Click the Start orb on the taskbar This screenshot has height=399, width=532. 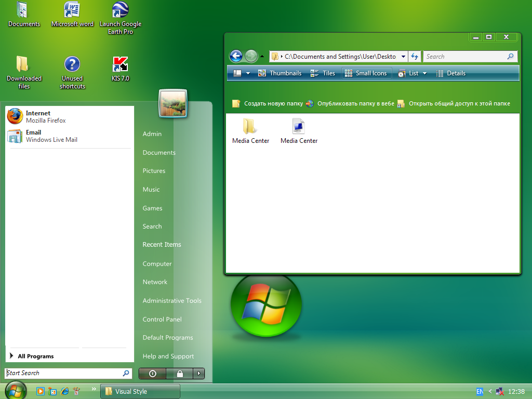click(16, 390)
